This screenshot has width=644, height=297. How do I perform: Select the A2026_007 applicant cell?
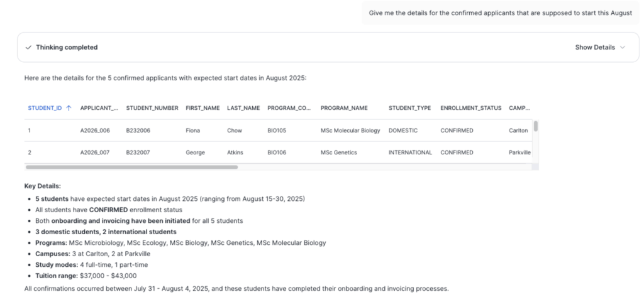[95, 153]
